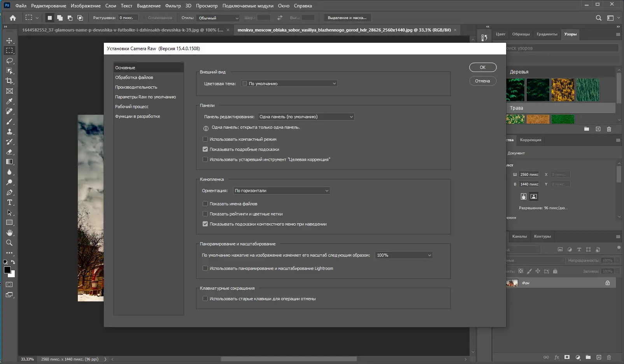Disable Показывать подробные подсказки
Viewport: 624px width, 364px height.
pos(205,149)
